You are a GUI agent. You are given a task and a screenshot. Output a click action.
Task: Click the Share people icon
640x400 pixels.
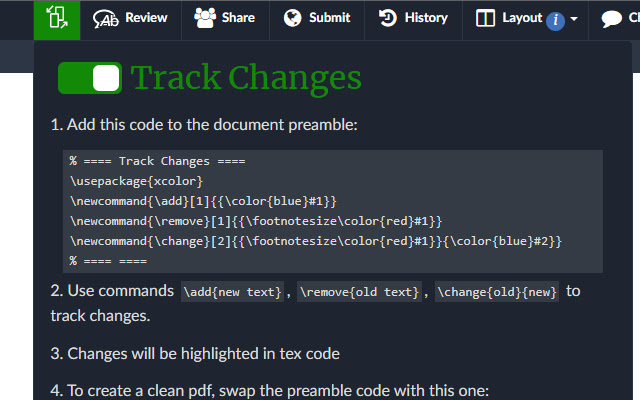point(205,17)
